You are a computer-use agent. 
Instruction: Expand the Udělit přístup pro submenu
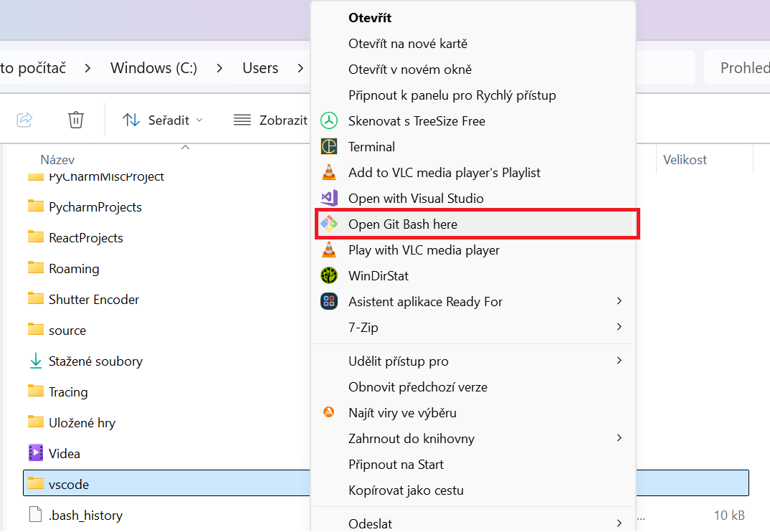coord(619,361)
